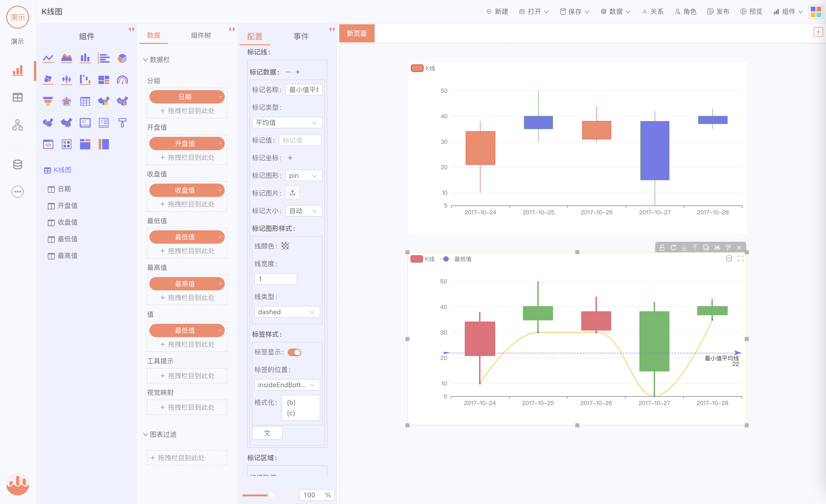Click the 标记值 input field

click(300, 140)
